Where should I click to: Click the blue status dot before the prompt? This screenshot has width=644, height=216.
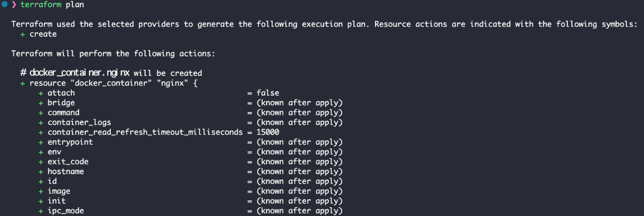click(x=5, y=4)
